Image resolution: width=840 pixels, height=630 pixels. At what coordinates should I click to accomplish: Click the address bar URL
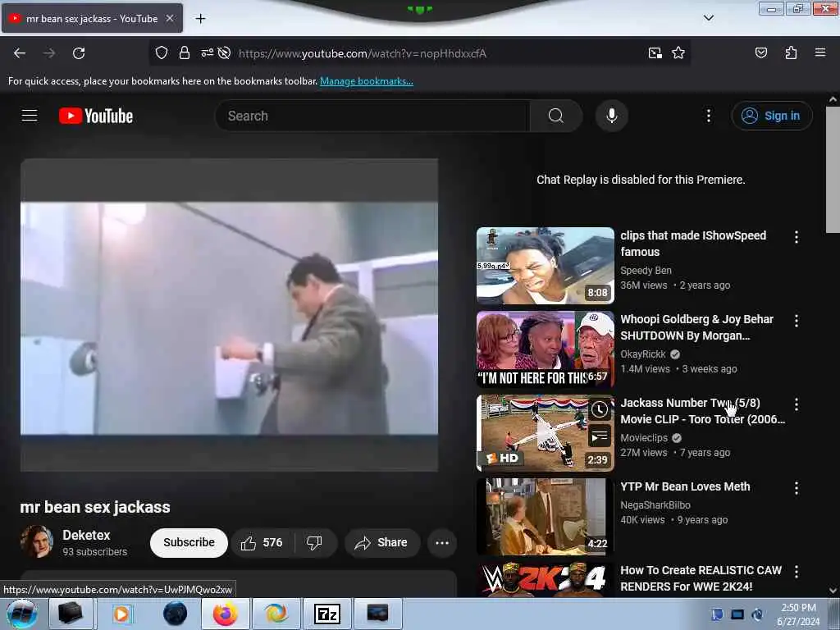tap(362, 53)
